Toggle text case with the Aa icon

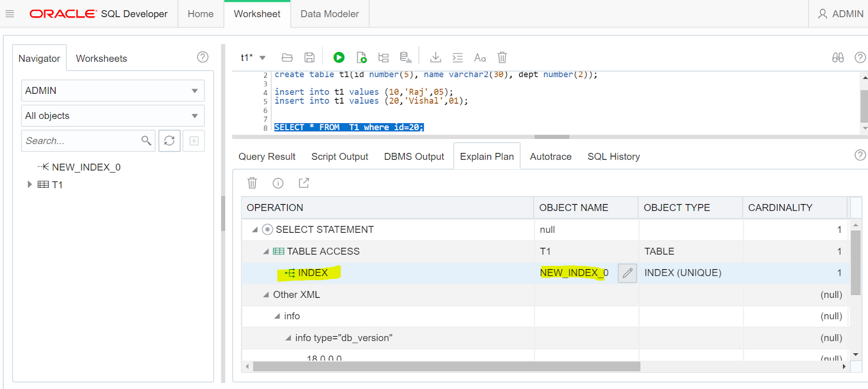point(480,58)
